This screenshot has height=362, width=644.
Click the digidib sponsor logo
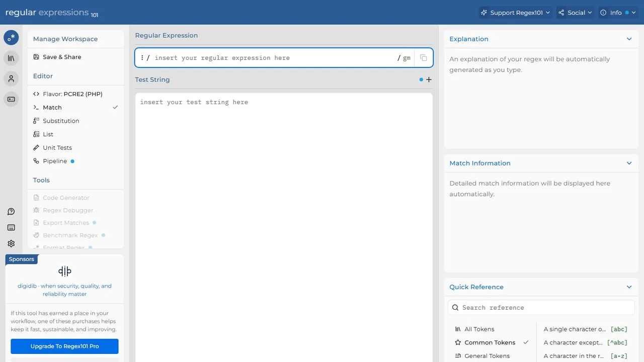pyautogui.click(x=64, y=271)
